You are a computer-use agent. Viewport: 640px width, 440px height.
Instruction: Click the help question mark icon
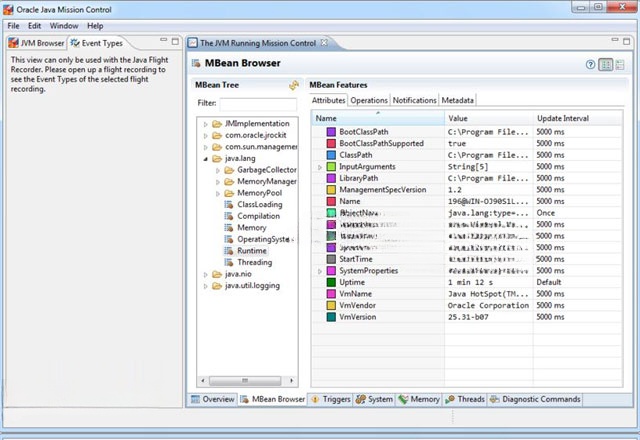coord(590,64)
